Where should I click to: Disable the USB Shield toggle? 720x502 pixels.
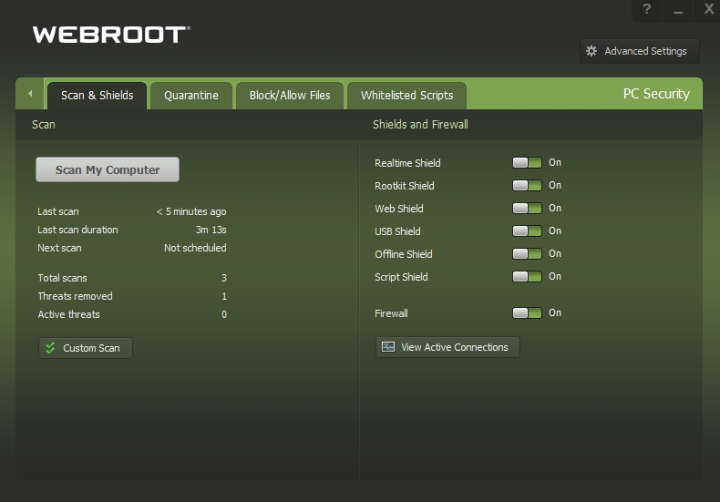[527, 231]
